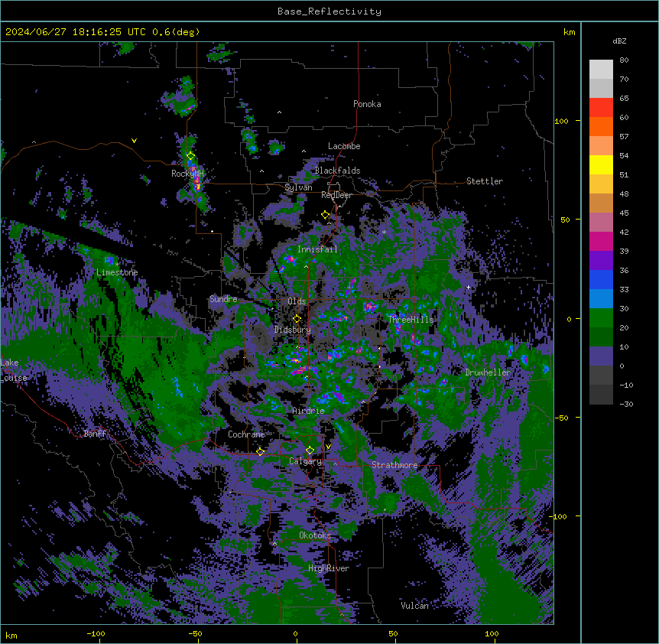Click the Okotoks town label
Image resolution: width=659 pixels, height=644 pixels.
click(x=315, y=535)
